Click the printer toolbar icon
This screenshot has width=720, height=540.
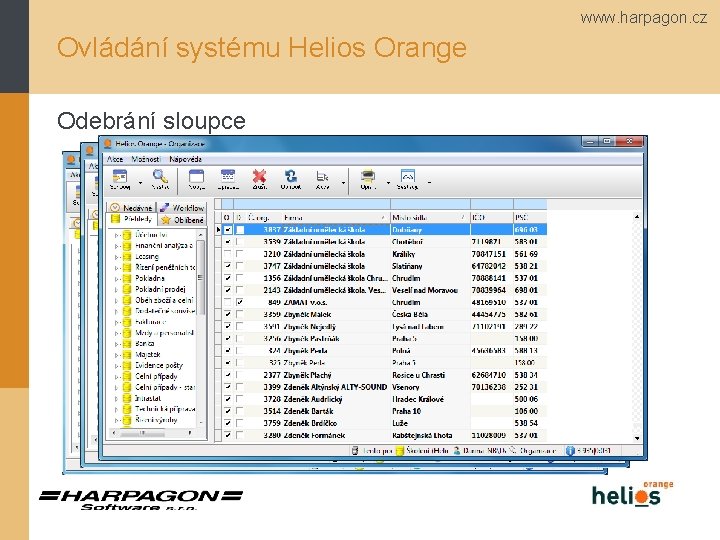(368, 176)
